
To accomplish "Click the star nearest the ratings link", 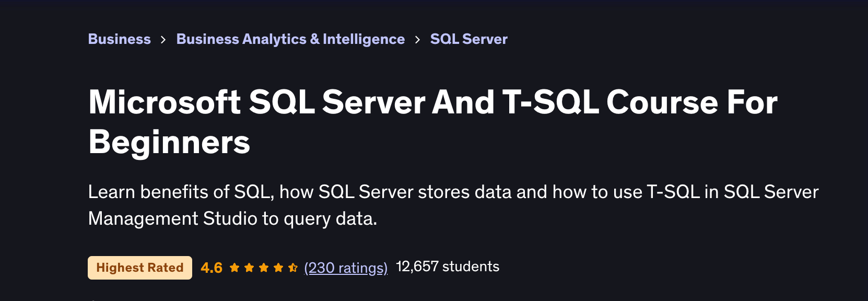I will tap(292, 267).
